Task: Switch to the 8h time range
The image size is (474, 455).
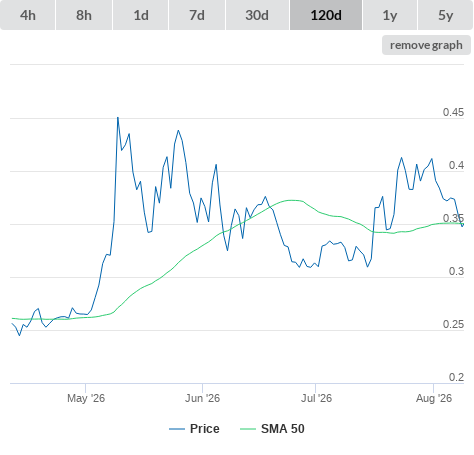Action: tap(84, 15)
